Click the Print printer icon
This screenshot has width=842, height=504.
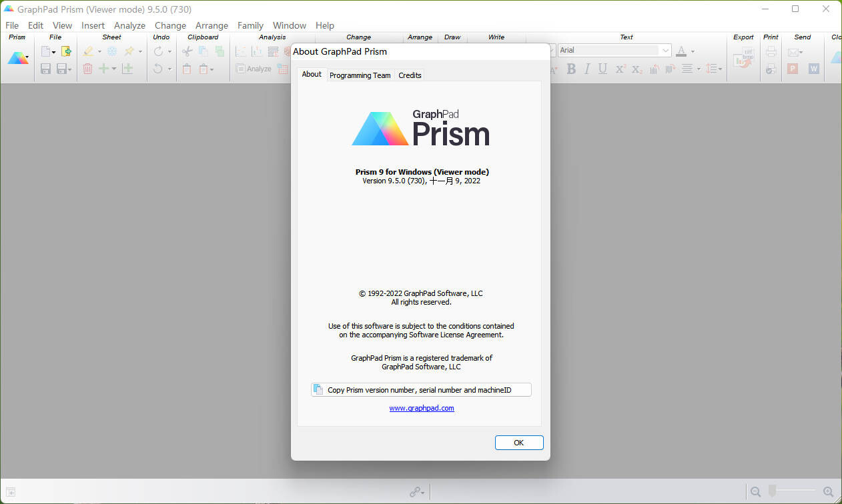(771, 51)
